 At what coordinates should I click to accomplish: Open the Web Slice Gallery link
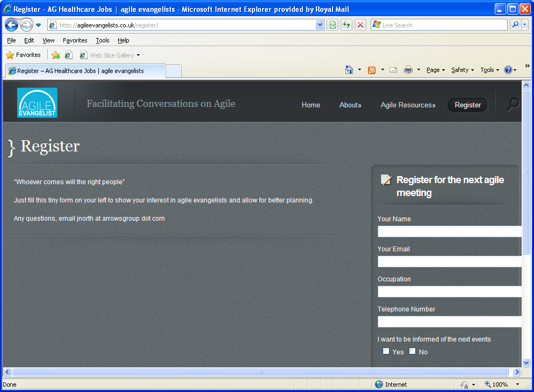click(107, 55)
